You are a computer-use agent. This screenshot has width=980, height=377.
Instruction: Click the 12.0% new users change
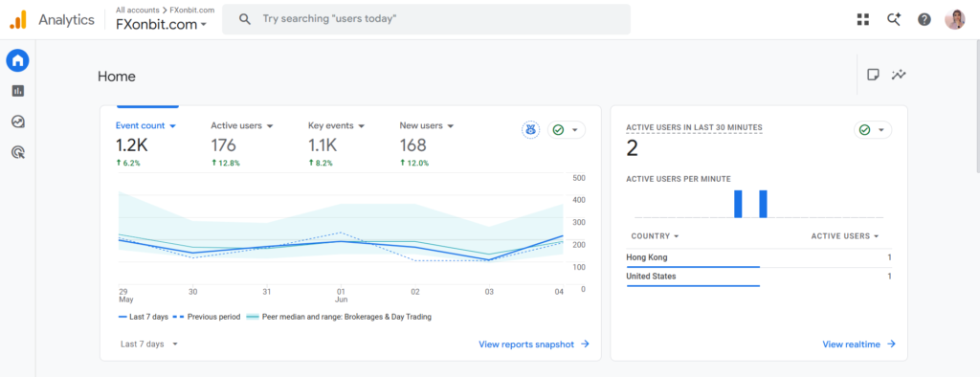pos(414,164)
